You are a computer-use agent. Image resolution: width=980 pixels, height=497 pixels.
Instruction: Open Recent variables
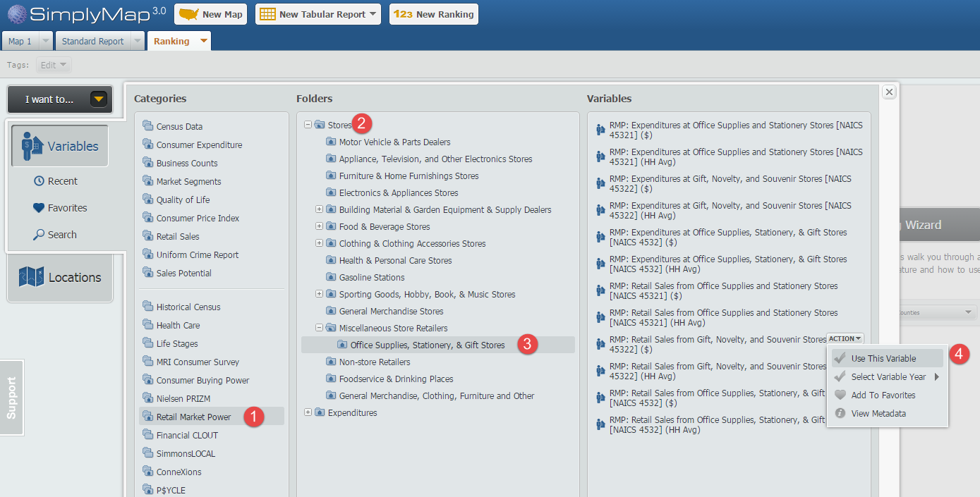[56, 181]
